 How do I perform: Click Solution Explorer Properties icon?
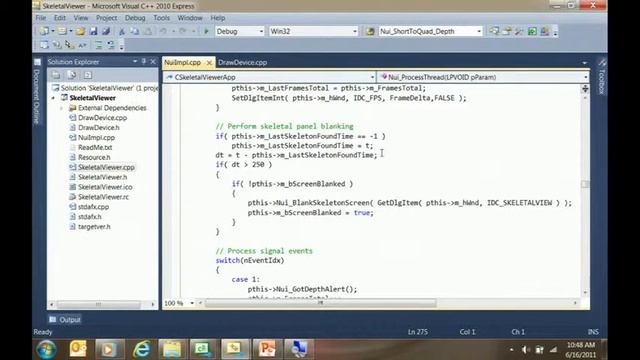(x=56, y=75)
